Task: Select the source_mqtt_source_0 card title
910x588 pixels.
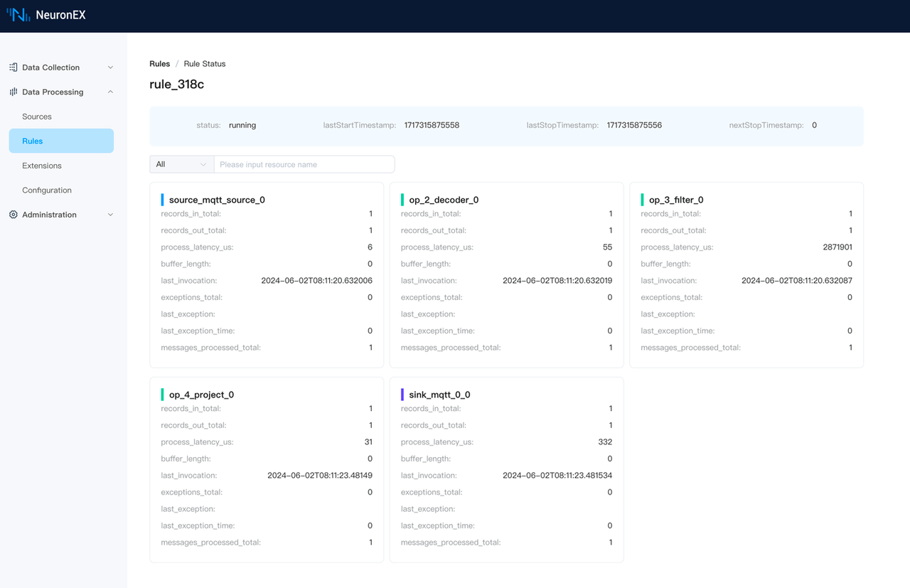Action: coord(217,200)
